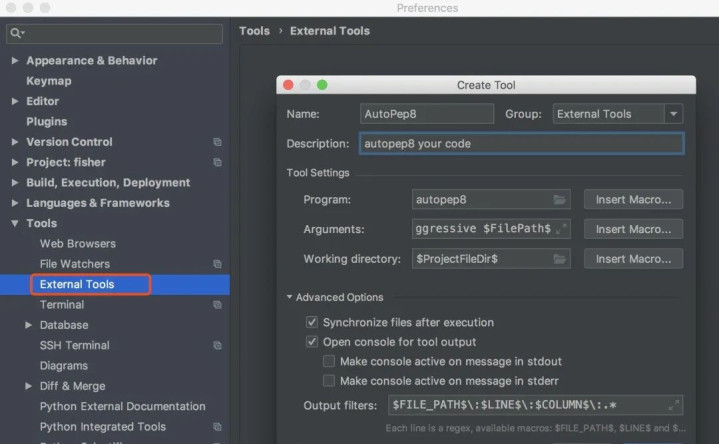719x444 pixels.
Task: Disable Synchronize files after execution
Action: coord(312,323)
